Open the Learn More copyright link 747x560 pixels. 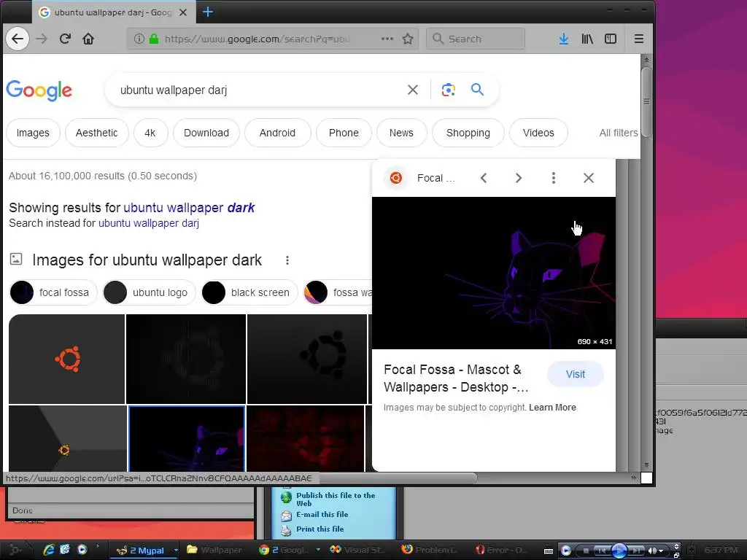click(552, 408)
